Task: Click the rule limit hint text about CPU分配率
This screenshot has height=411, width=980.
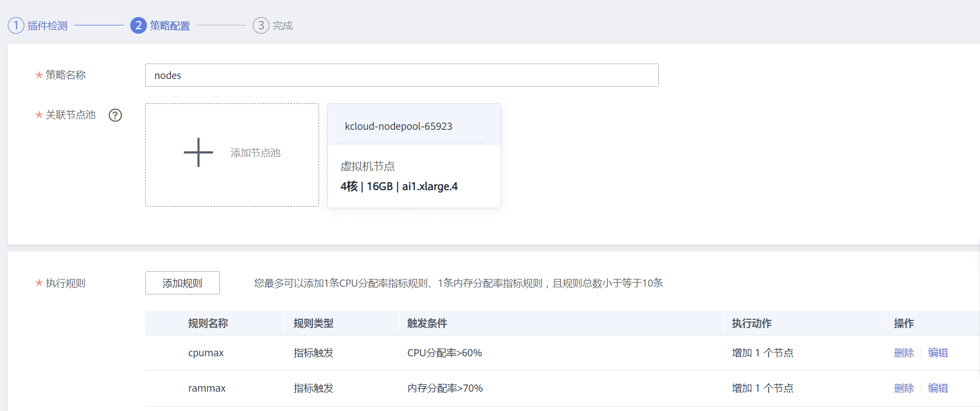Action: 458,283
